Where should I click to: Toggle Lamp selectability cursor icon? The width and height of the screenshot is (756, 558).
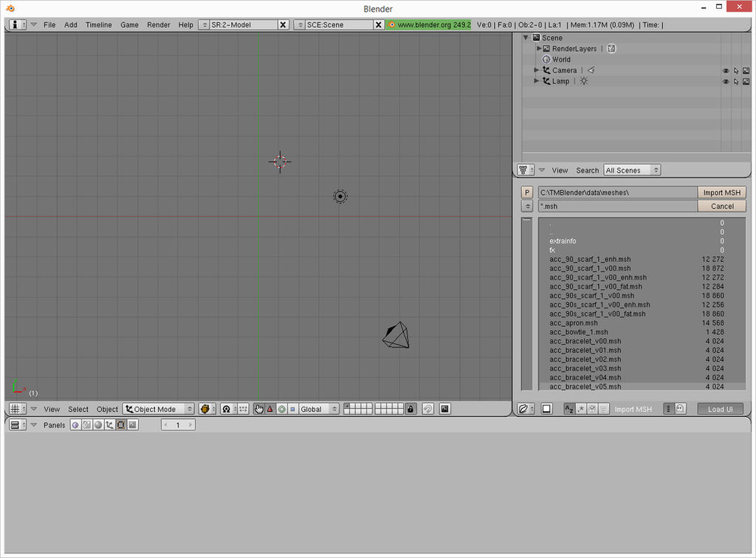coord(736,81)
